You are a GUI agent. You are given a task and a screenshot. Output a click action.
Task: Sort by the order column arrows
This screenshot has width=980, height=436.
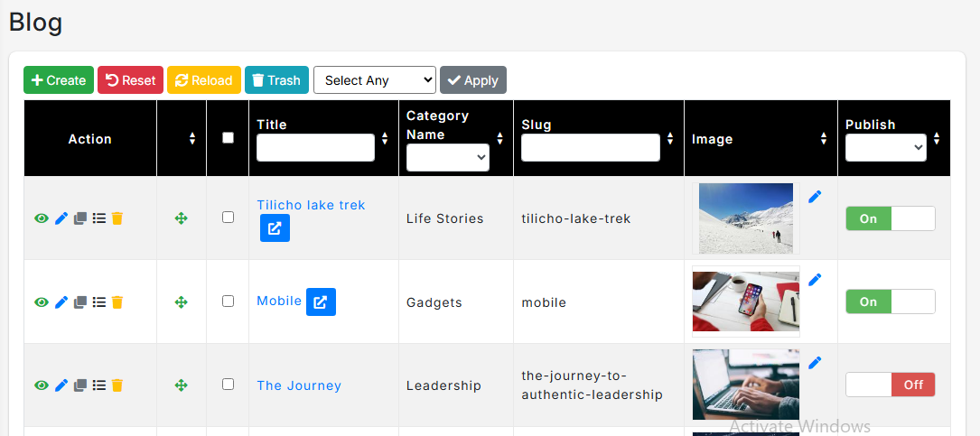pos(192,139)
